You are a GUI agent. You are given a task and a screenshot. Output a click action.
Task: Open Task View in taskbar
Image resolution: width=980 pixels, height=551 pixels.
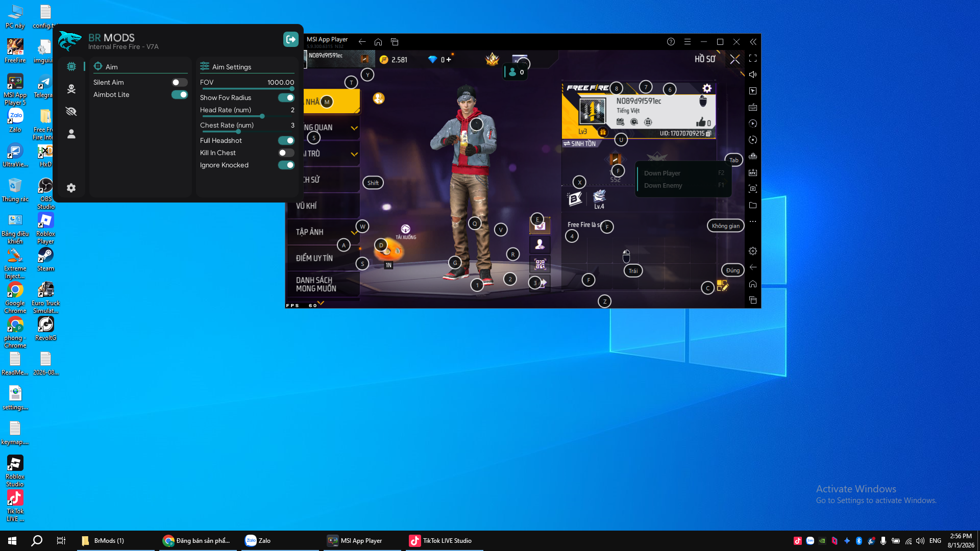pyautogui.click(x=61, y=541)
